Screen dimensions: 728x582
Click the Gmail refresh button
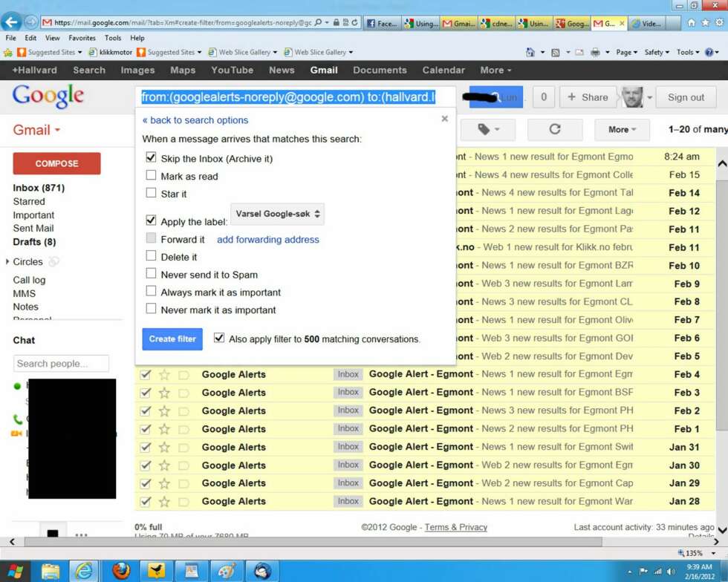[x=555, y=129]
